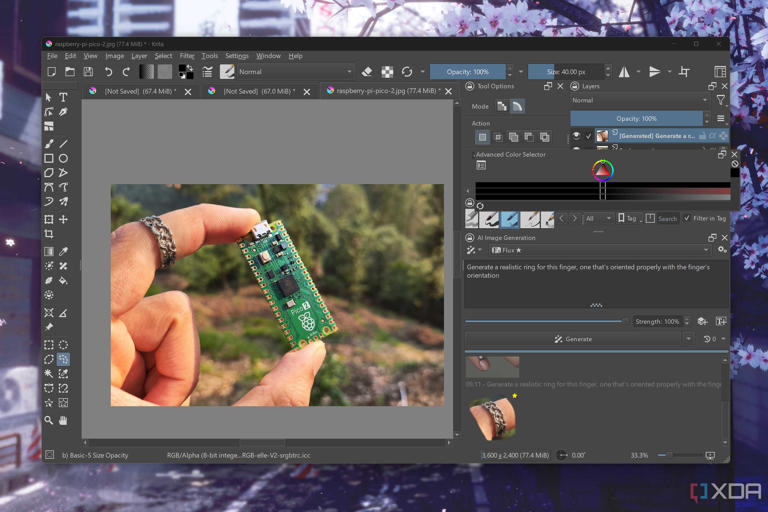Viewport: 768px width, 512px height.
Task: Switch to raspberry-pi-pico-2.jpg document tab
Action: [390, 91]
